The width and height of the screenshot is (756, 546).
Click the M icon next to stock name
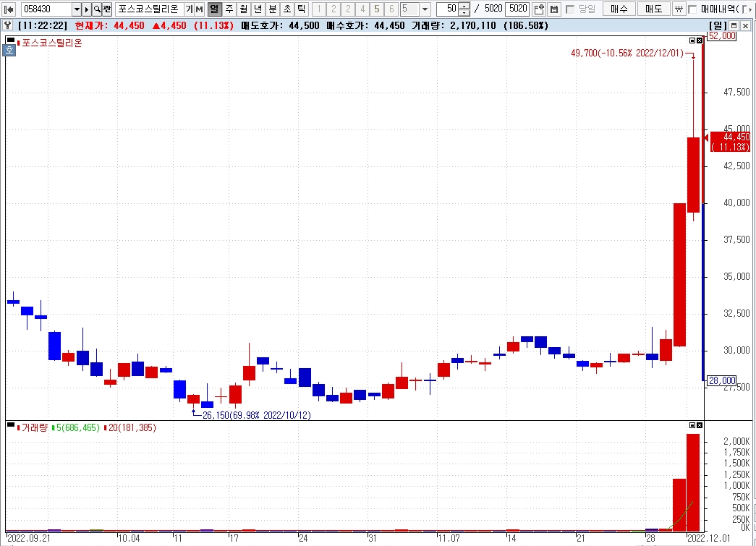click(x=199, y=9)
